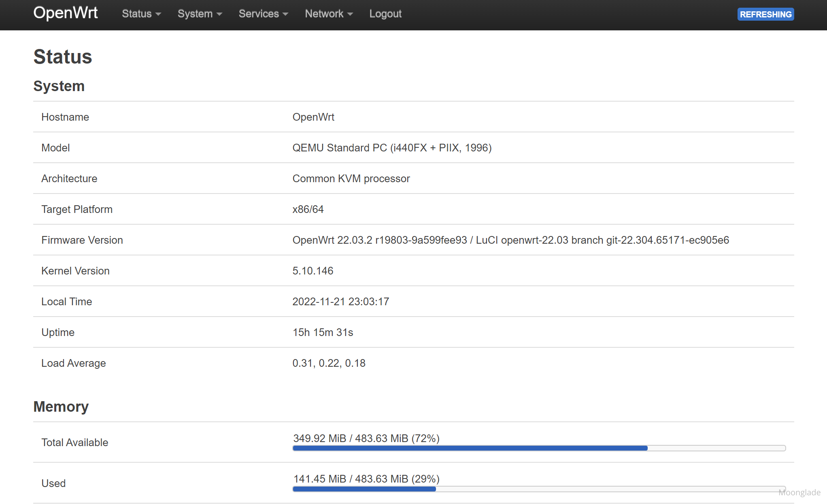Toggle the REFRESHING indicator badge
The height and width of the screenshot is (504, 827).
coord(765,14)
